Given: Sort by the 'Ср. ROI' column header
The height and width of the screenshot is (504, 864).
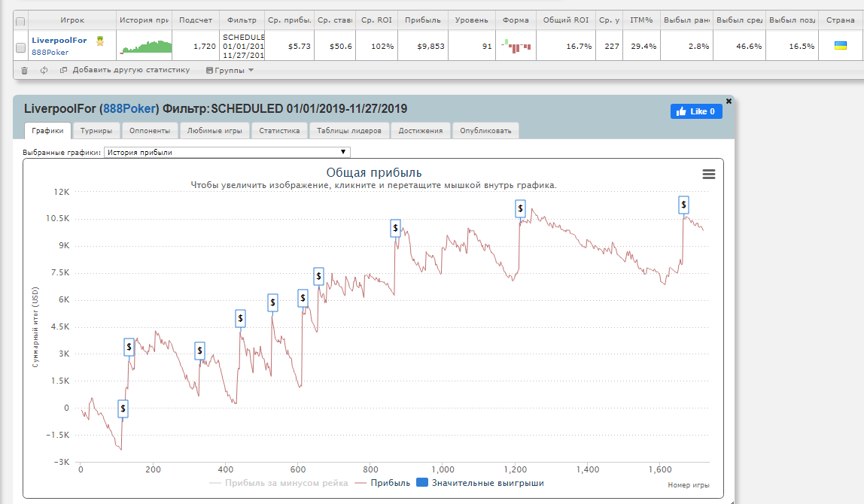Looking at the screenshot, I should (x=376, y=20).
